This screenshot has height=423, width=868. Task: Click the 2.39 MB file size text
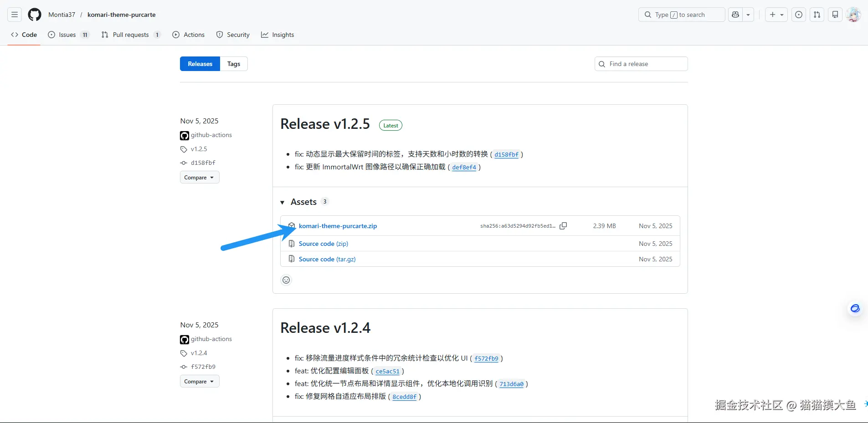point(604,226)
